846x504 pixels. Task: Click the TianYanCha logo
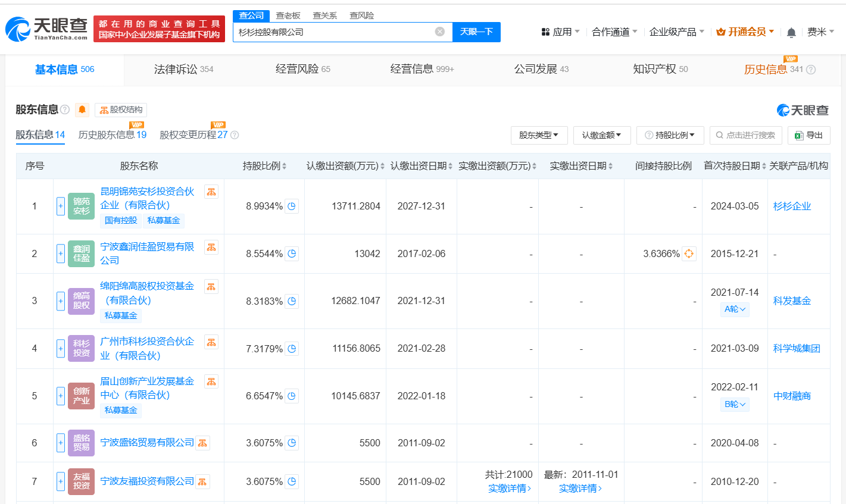46,29
